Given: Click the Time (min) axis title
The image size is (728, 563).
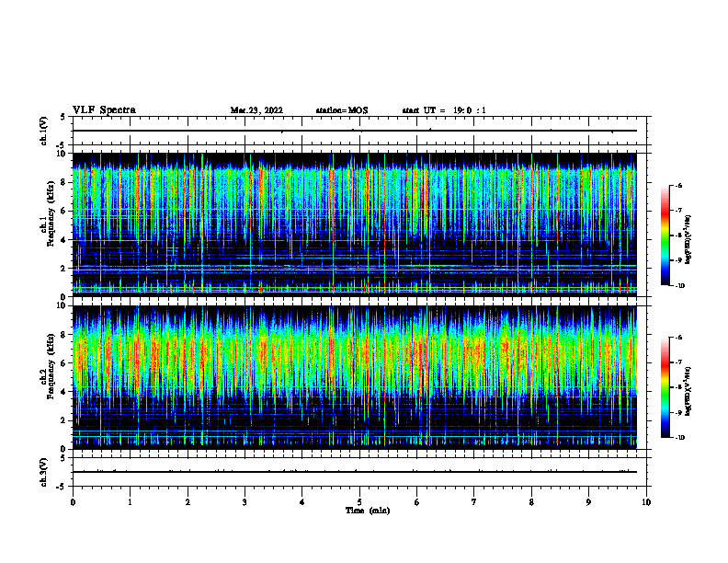Looking at the screenshot, I should click(368, 511).
